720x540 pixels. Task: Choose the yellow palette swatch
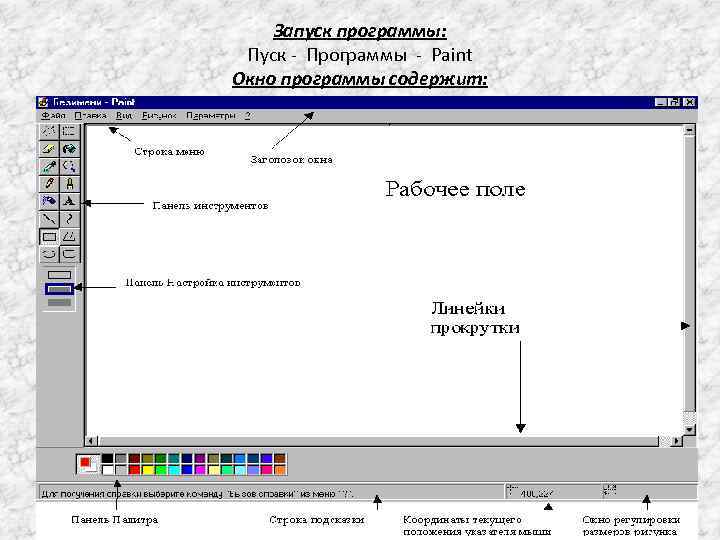coord(147,470)
